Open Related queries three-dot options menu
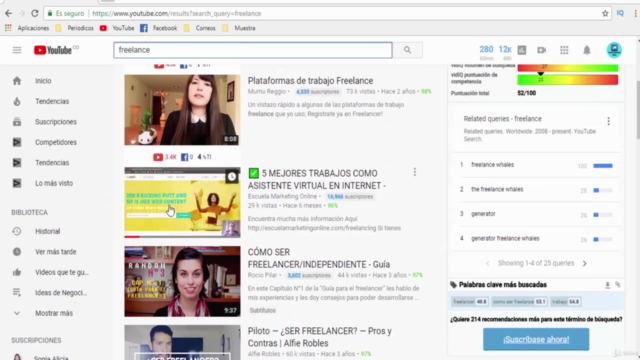This screenshot has width=640, height=360. pos(608,121)
